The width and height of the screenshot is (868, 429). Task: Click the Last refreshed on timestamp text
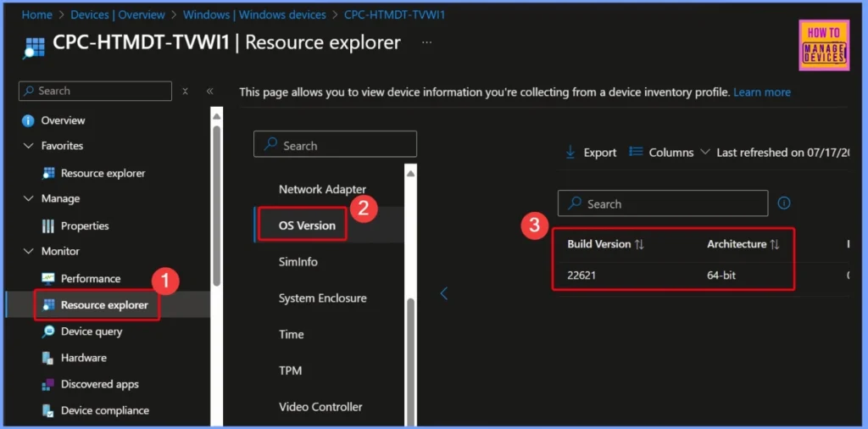click(x=782, y=153)
